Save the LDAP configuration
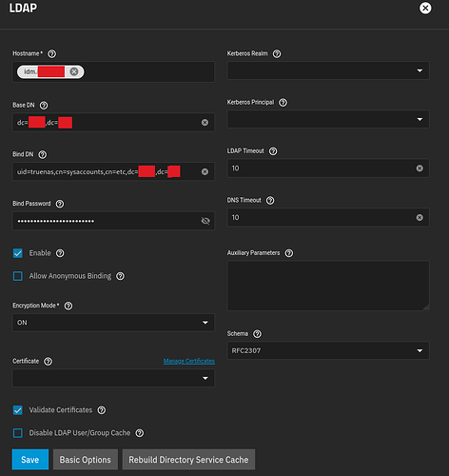Viewport: 449px width, 476px height. [x=30, y=460]
